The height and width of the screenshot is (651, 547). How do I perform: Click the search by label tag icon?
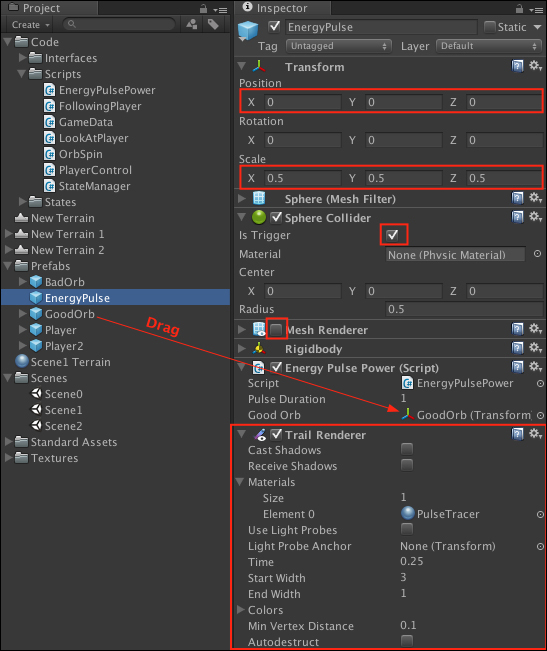click(x=213, y=24)
